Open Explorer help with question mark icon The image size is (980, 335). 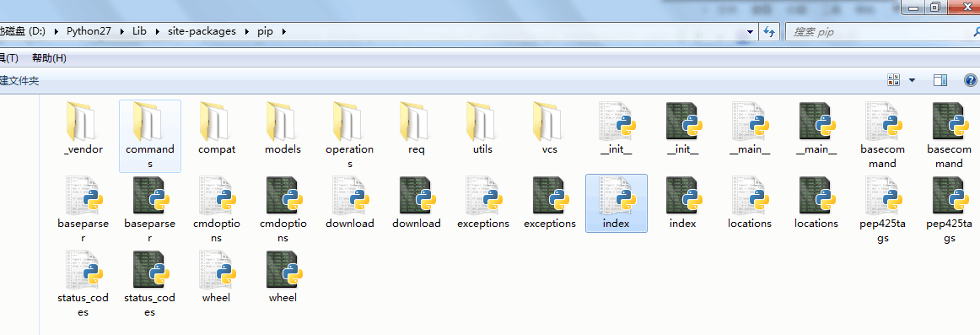coord(971,80)
